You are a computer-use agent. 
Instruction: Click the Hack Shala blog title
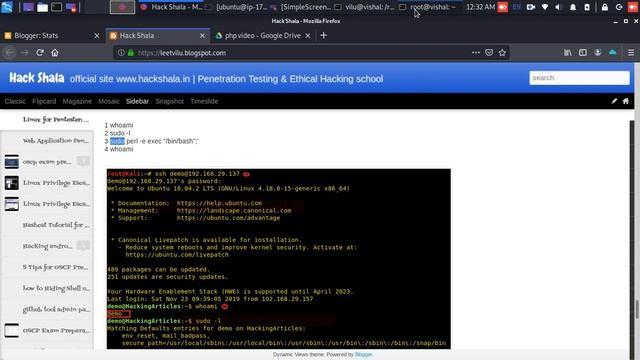point(37,78)
